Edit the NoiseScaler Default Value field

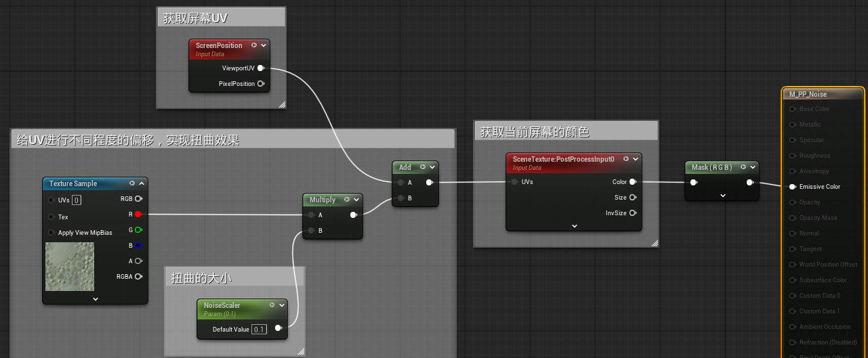click(x=259, y=330)
